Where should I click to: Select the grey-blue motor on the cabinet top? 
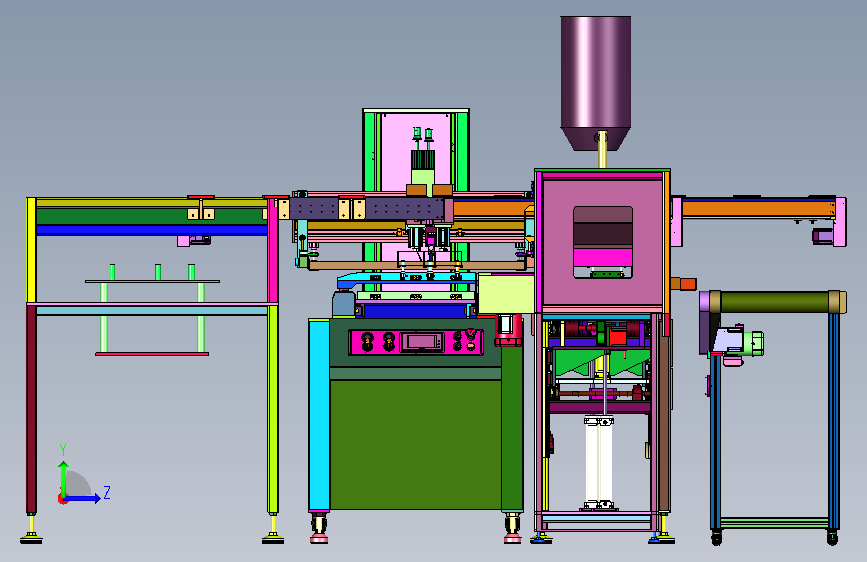pos(343,304)
